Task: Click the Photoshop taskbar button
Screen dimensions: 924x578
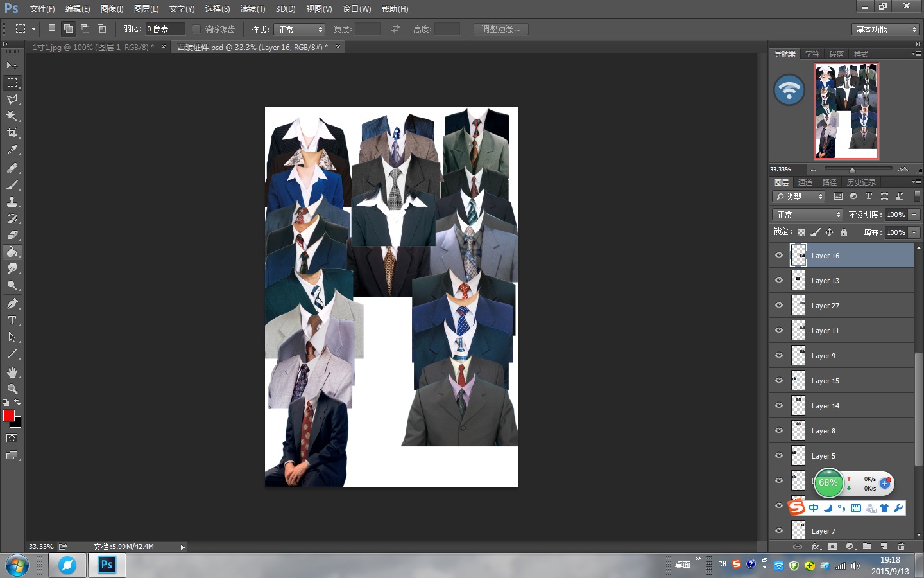Action: 107,565
